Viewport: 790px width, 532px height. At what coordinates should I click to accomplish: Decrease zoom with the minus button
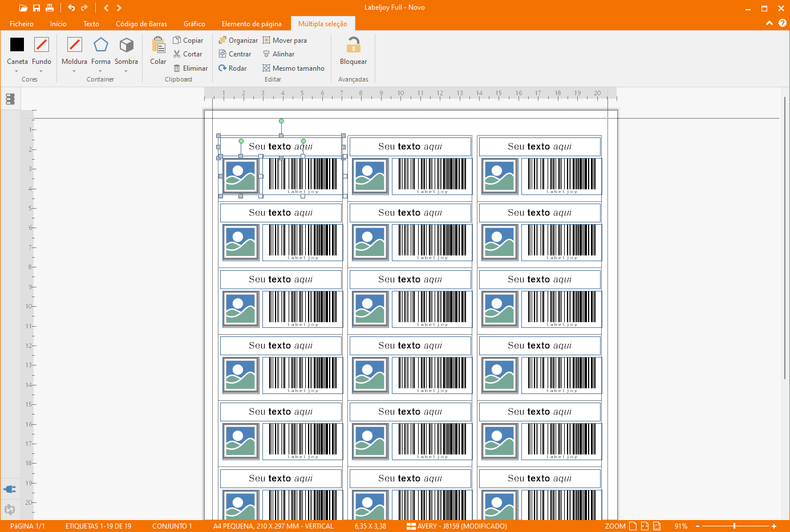698,526
